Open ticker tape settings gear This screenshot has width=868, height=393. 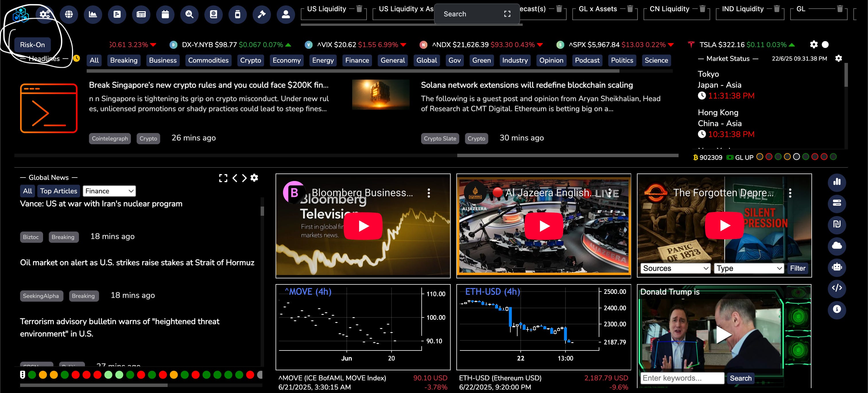click(814, 45)
